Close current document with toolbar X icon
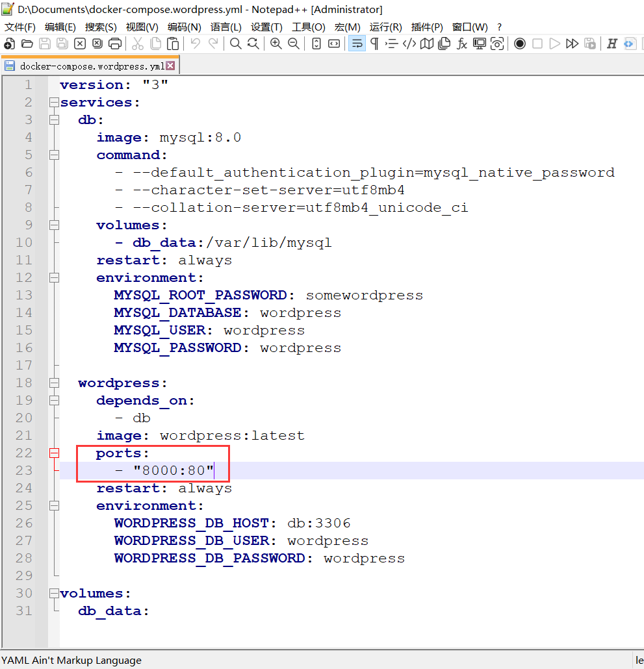 80,44
